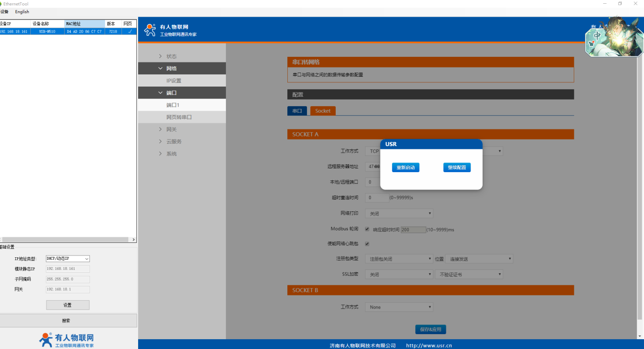Open the 网络打印 dropdown

(x=398, y=214)
